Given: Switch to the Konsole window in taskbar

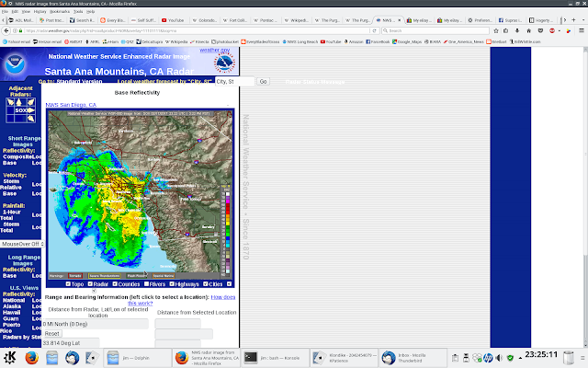Looking at the screenshot, I should click(275, 358).
